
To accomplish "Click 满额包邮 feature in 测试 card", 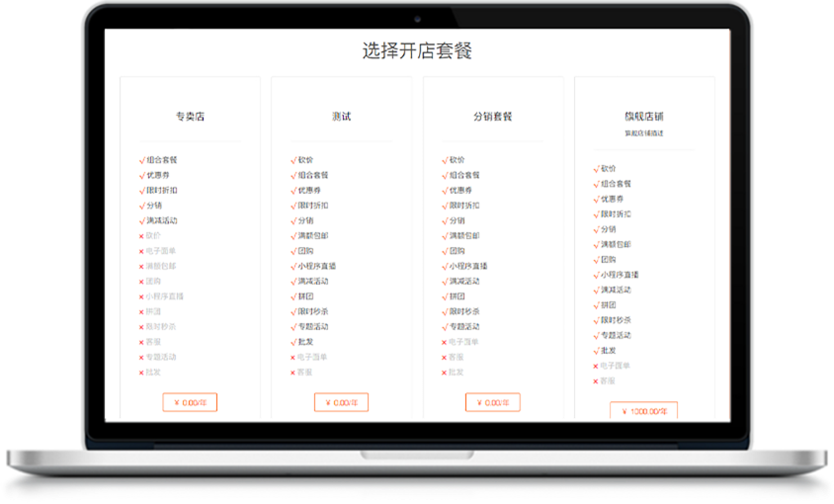I will 313,236.
